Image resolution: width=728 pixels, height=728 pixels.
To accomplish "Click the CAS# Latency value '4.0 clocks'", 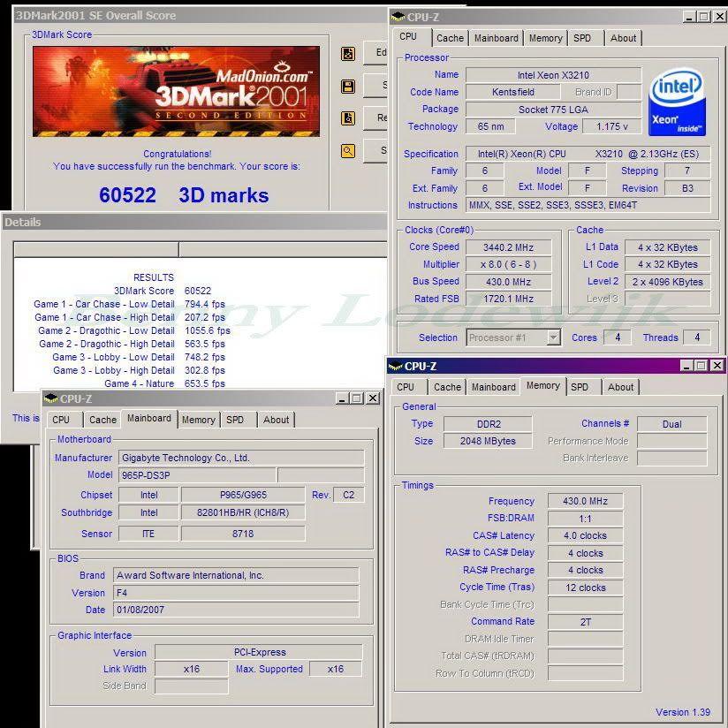I will pos(585,535).
